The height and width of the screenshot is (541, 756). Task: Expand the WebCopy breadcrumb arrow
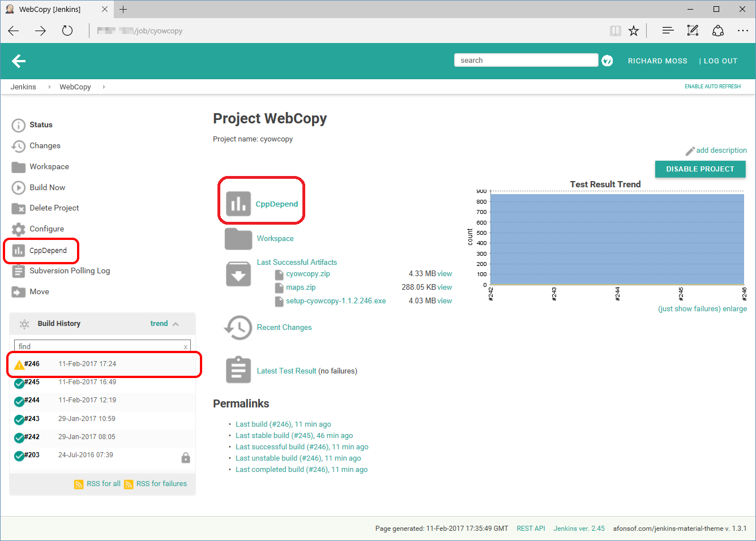[x=104, y=87]
